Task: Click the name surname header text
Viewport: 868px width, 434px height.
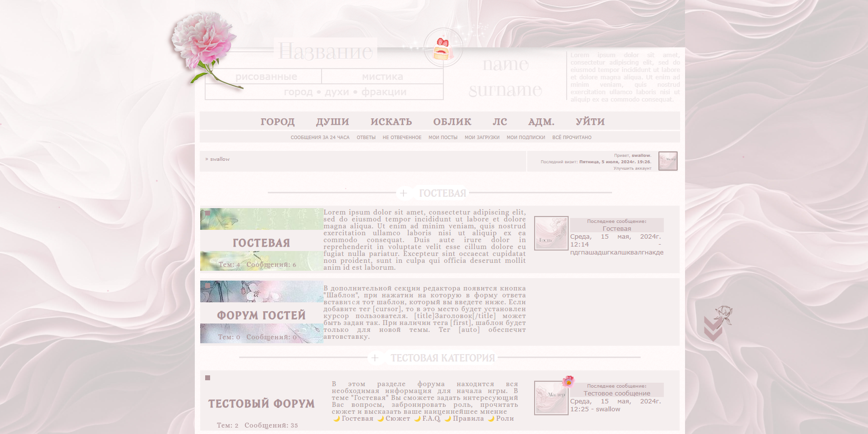Action: (506, 77)
